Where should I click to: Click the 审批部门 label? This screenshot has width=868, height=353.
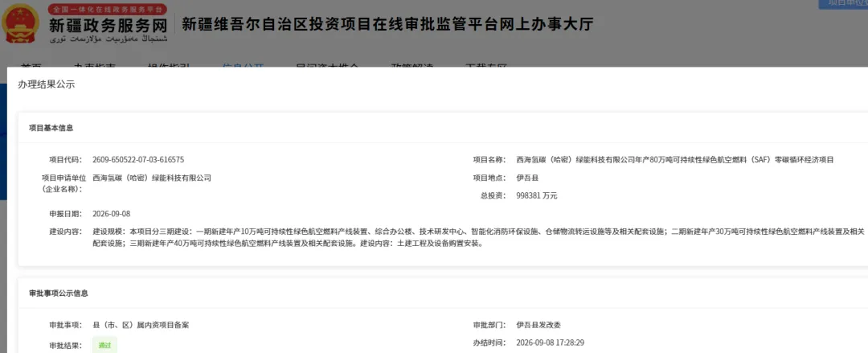point(489,325)
